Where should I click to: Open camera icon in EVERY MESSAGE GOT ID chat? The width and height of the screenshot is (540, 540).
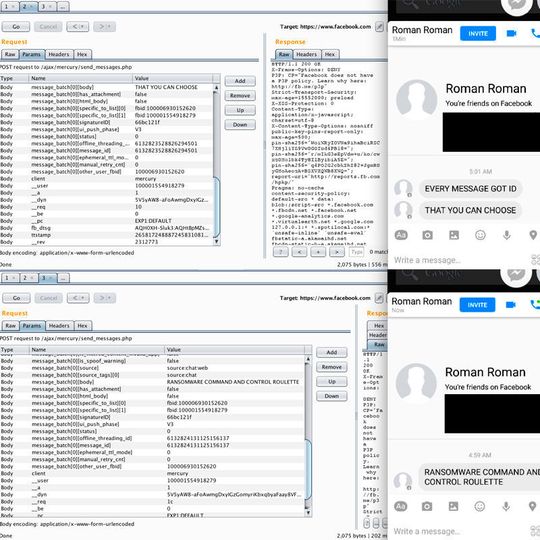(x=427, y=235)
